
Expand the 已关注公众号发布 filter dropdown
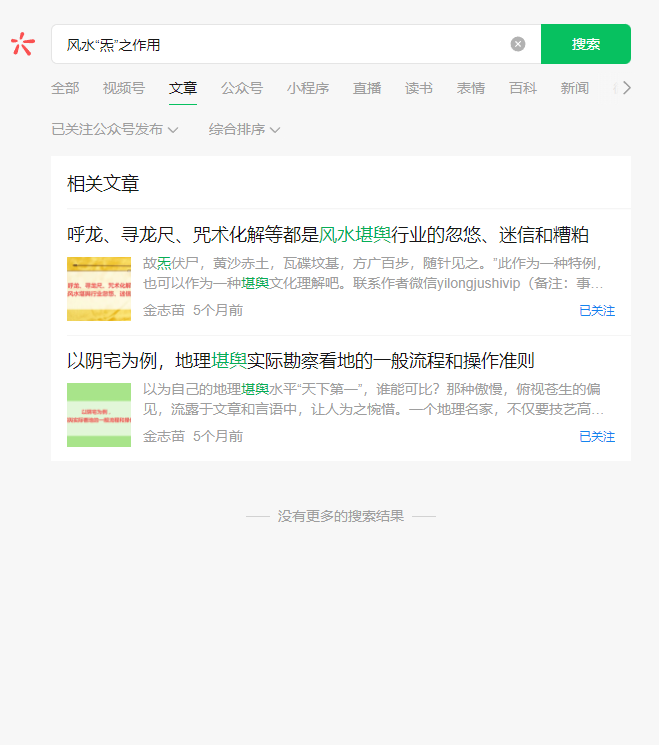[115, 129]
